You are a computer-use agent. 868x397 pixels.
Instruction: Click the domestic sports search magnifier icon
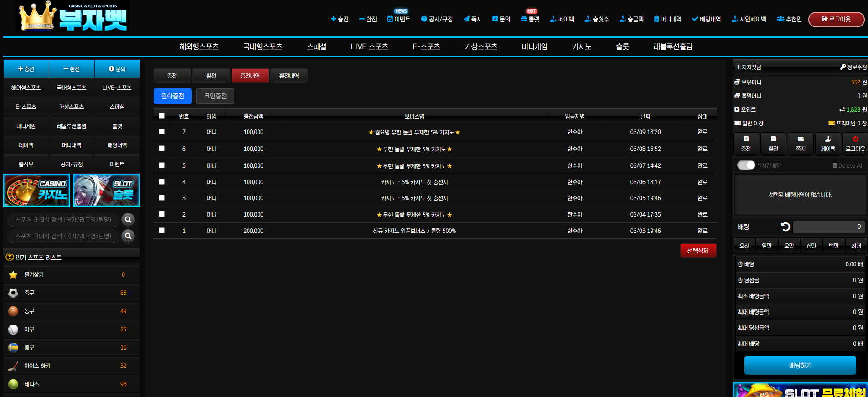(x=128, y=236)
